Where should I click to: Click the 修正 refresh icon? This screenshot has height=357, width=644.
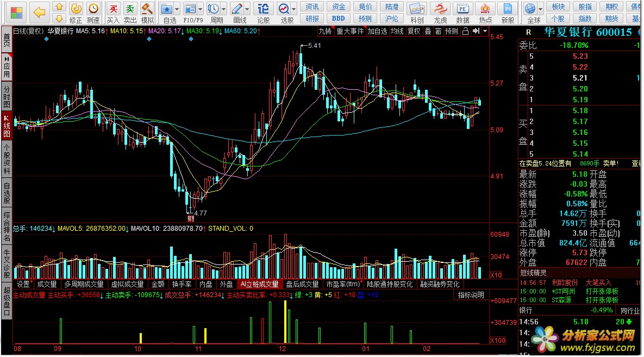click(76, 8)
